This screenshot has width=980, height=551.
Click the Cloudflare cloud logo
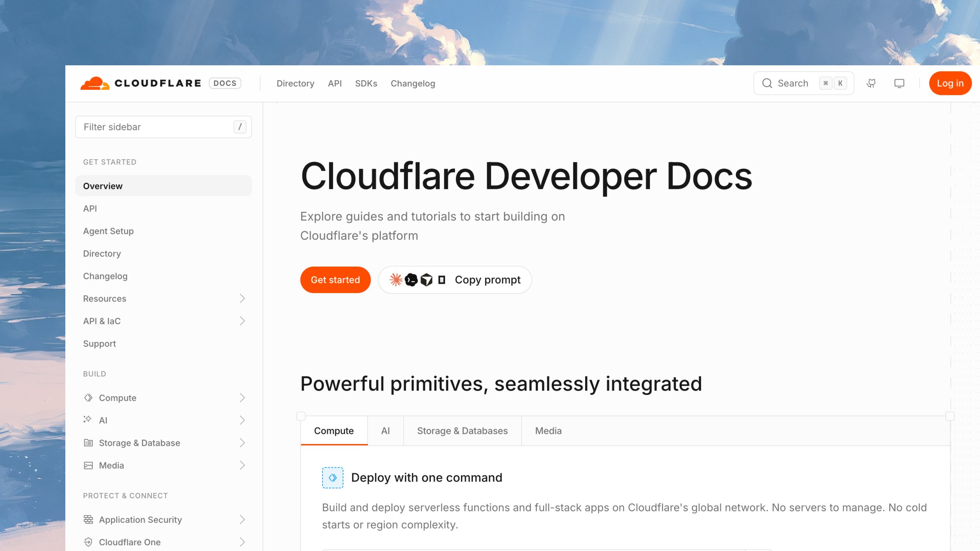tap(95, 83)
